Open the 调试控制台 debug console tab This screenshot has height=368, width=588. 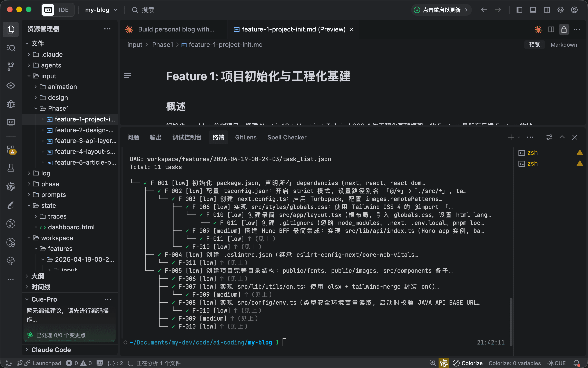point(187,137)
